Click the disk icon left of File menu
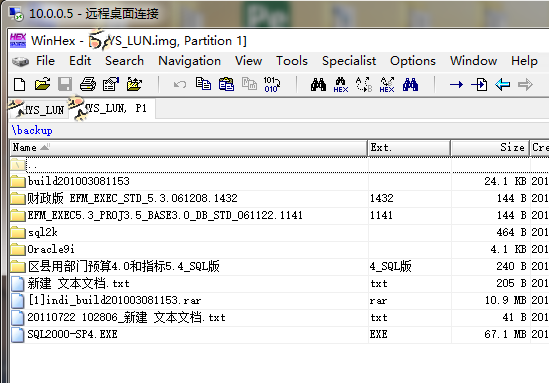 click(21, 62)
